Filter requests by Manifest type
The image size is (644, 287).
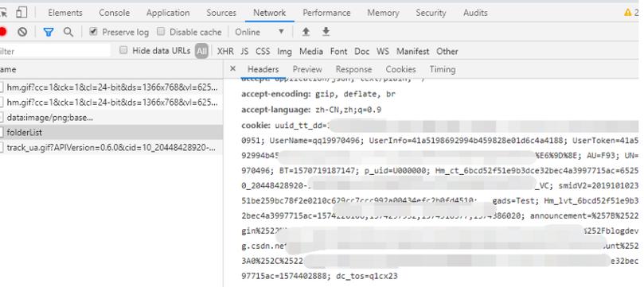click(x=412, y=51)
